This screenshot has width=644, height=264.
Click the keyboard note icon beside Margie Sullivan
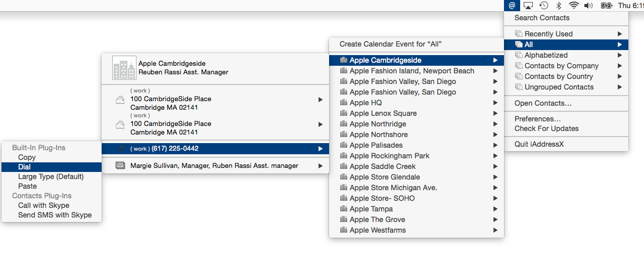coord(120,165)
